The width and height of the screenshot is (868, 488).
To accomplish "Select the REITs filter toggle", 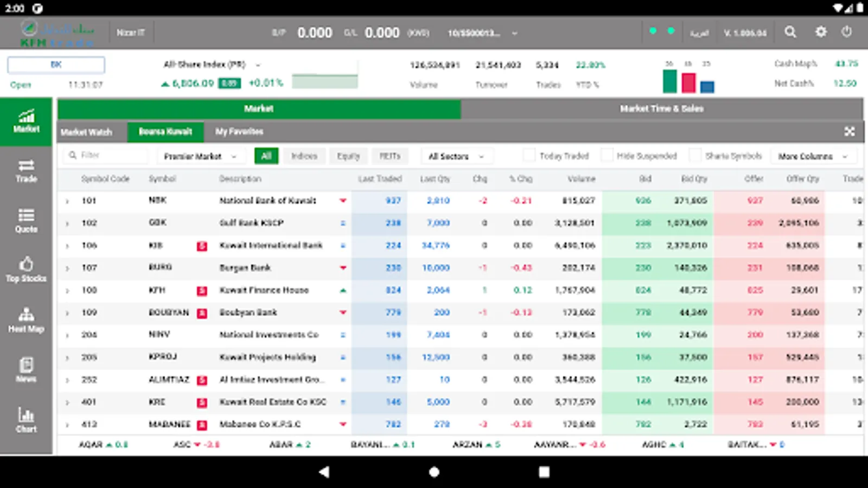I will point(390,156).
